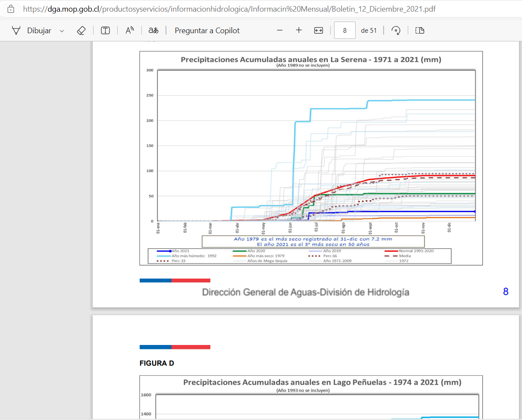
Task: Click the blue page number 8
Action: pos(506,291)
